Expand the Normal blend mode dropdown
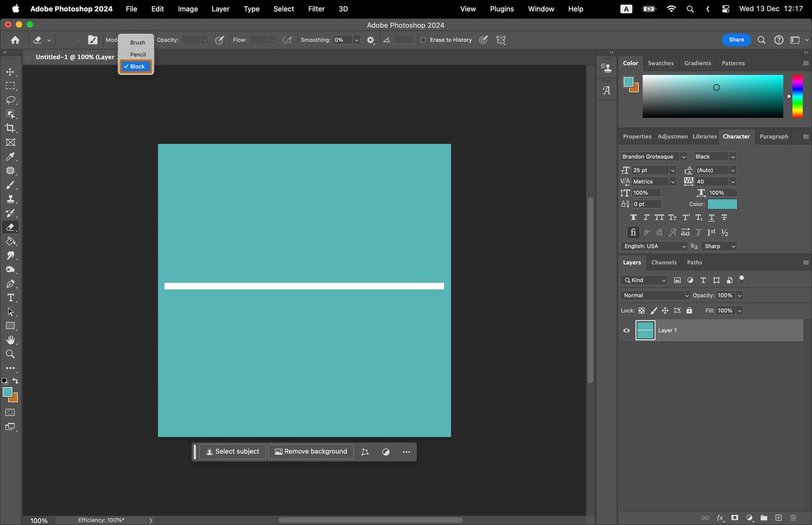This screenshot has width=812, height=525. click(x=655, y=296)
